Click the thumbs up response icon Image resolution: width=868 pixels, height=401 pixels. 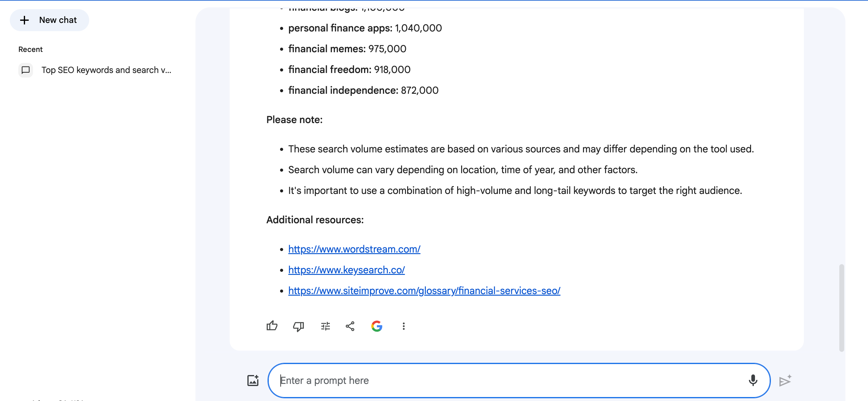272,326
